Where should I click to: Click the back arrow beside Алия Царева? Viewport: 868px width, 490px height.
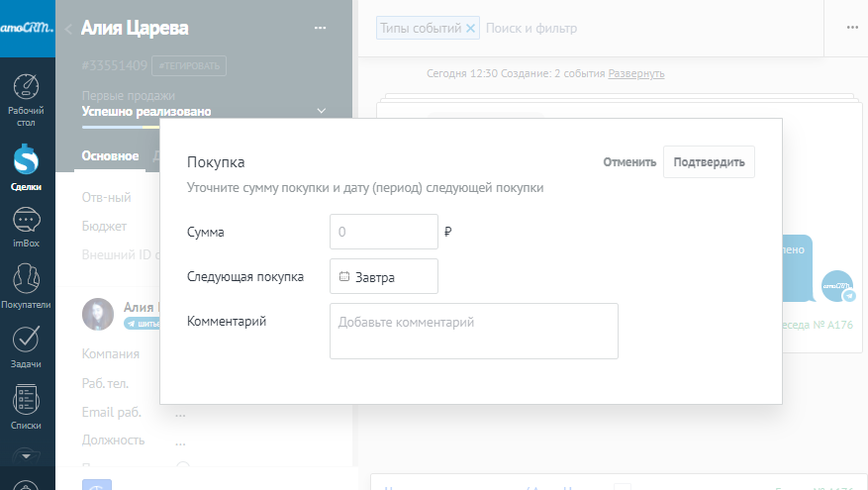point(67,29)
